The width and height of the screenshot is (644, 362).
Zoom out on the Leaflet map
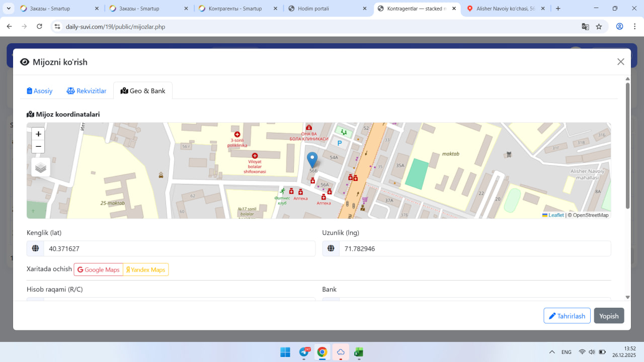point(38,147)
